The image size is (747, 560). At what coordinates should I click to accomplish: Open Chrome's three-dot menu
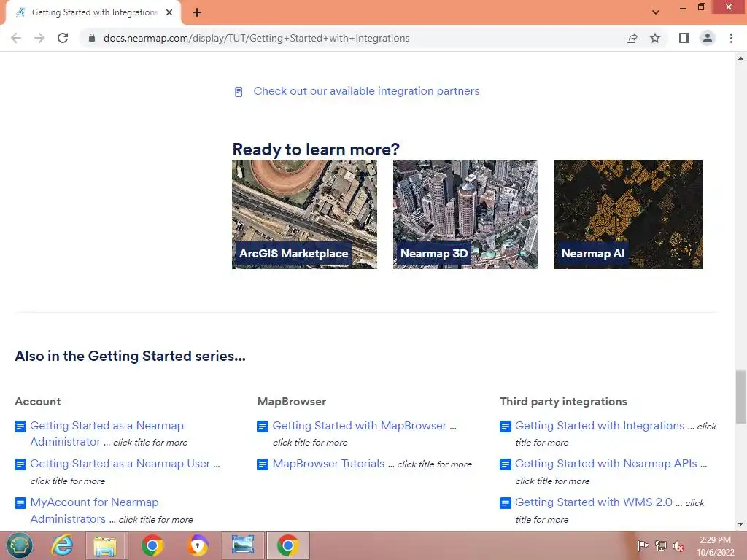click(731, 38)
